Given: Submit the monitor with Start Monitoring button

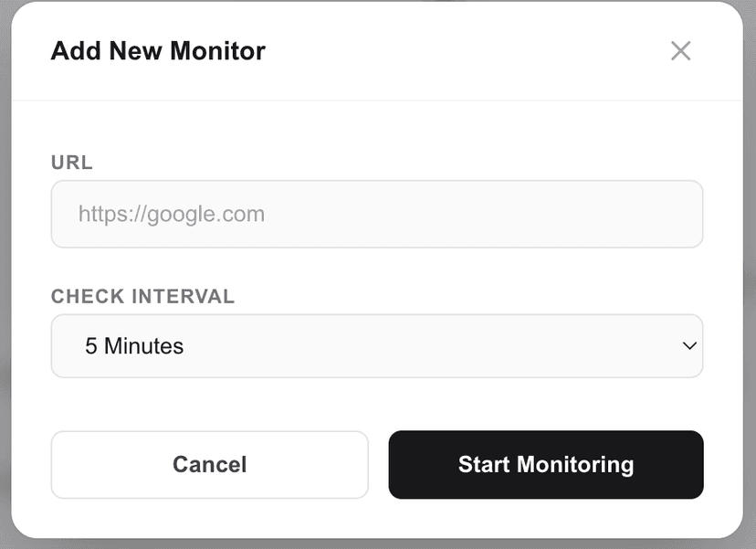Looking at the screenshot, I should (545, 464).
